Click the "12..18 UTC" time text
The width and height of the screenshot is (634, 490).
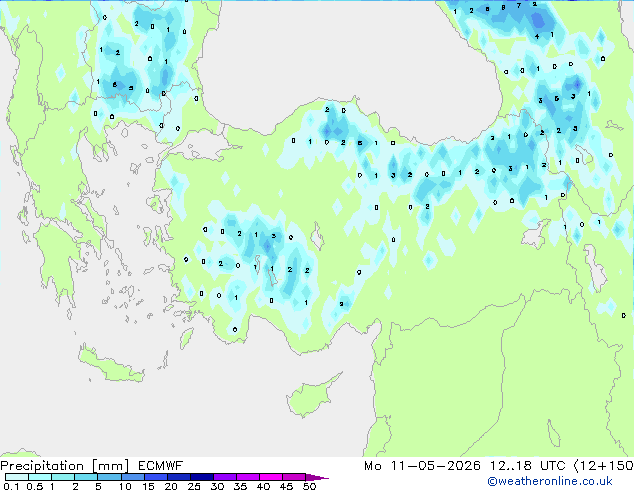click(528, 466)
